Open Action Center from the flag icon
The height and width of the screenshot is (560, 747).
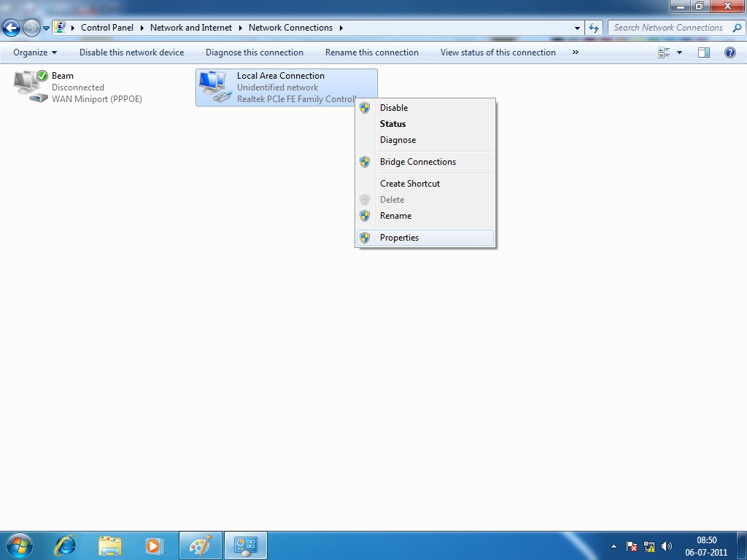(x=630, y=545)
